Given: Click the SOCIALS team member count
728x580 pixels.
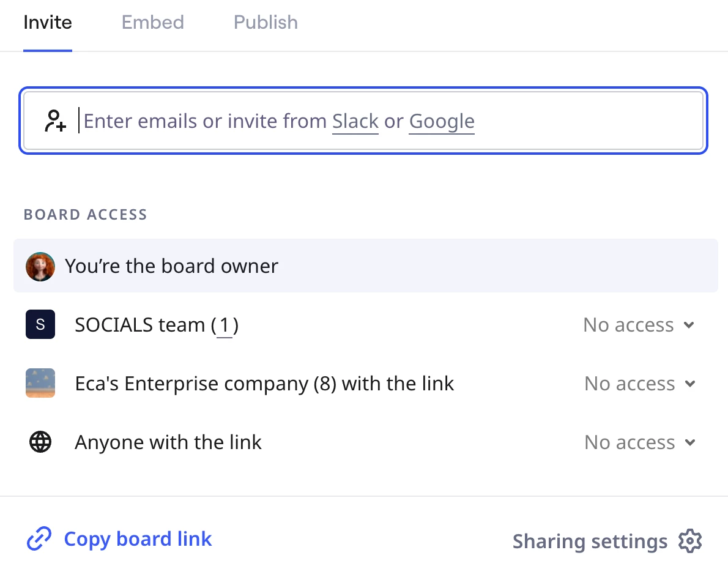Looking at the screenshot, I should point(225,325).
